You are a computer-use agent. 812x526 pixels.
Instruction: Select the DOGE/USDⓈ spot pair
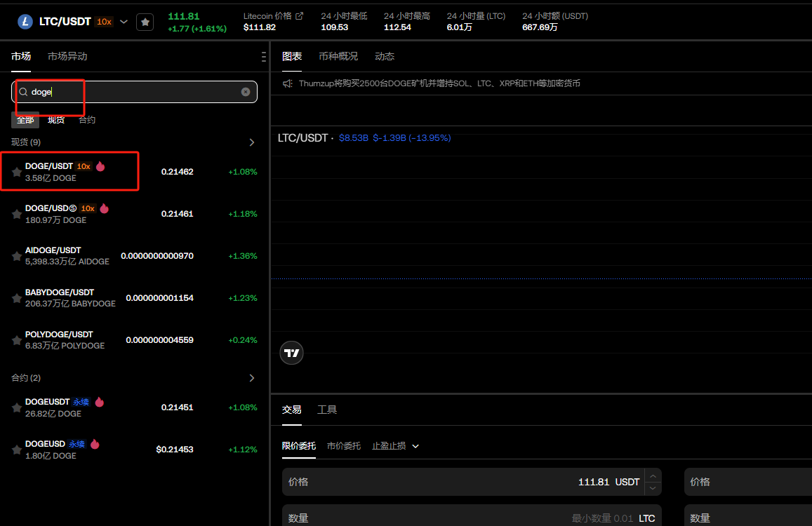coord(134,214)
